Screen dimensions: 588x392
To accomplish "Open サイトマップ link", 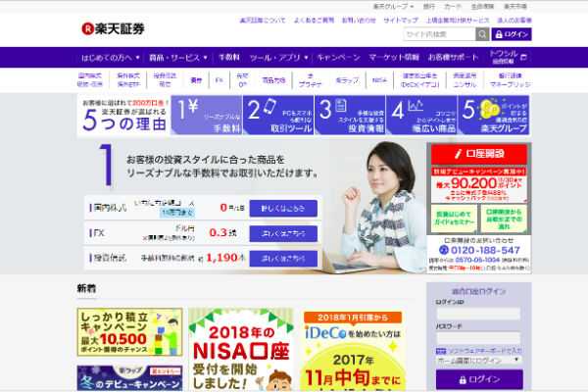I will 401,21.
